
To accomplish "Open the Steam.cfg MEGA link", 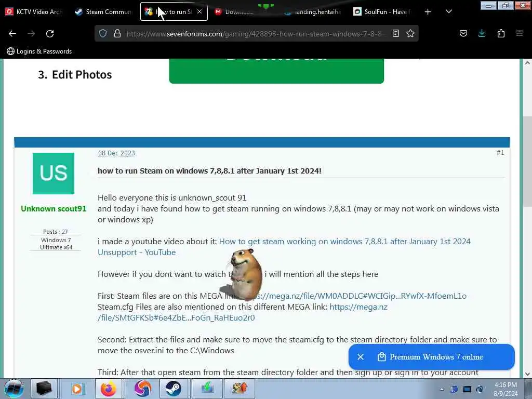I will [x=243, y=312].
